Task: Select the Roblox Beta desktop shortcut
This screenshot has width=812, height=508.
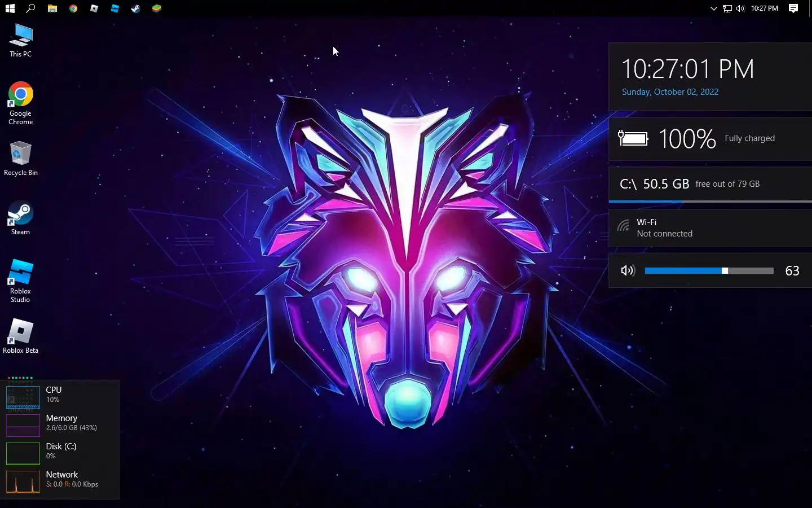Action: [x=21, y=336]
